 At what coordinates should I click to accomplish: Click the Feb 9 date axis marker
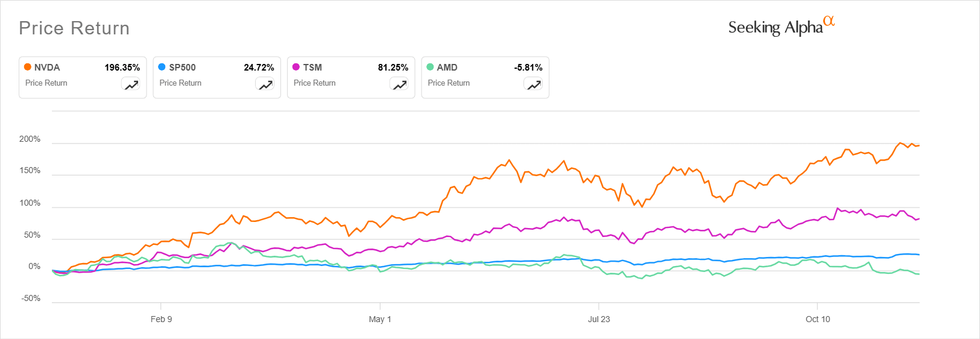[161, 319]
